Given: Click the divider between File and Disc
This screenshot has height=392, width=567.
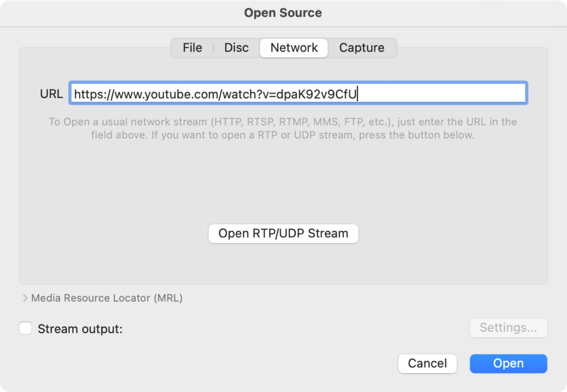Looking at the screenshot, I should pyautogui.click(x=214, y=48).
